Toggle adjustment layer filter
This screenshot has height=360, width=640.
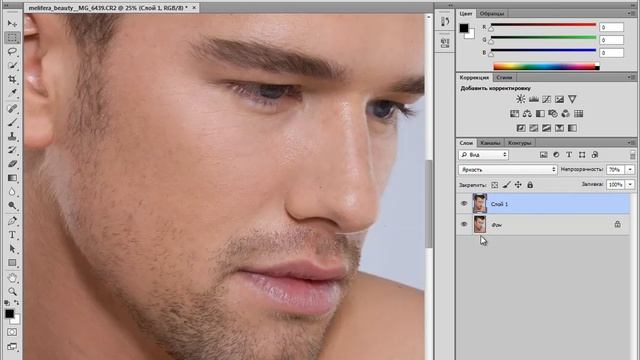click(x=556, y=155)
